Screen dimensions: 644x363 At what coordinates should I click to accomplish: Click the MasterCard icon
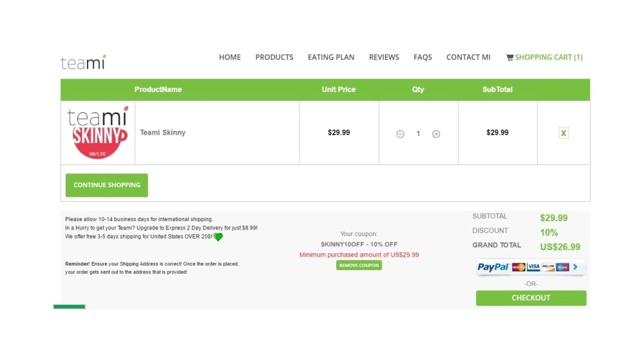click(x=518, y=267)
